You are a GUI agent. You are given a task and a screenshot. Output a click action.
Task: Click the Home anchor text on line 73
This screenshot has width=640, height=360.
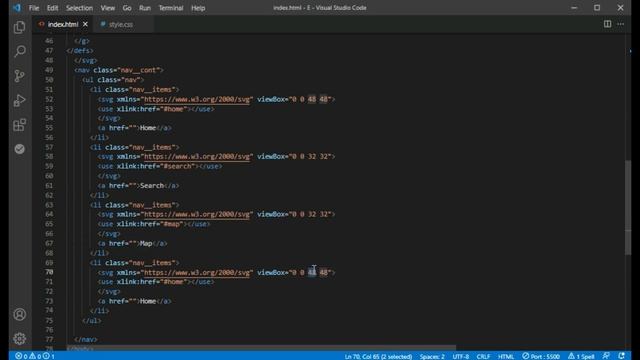point(148,301)
